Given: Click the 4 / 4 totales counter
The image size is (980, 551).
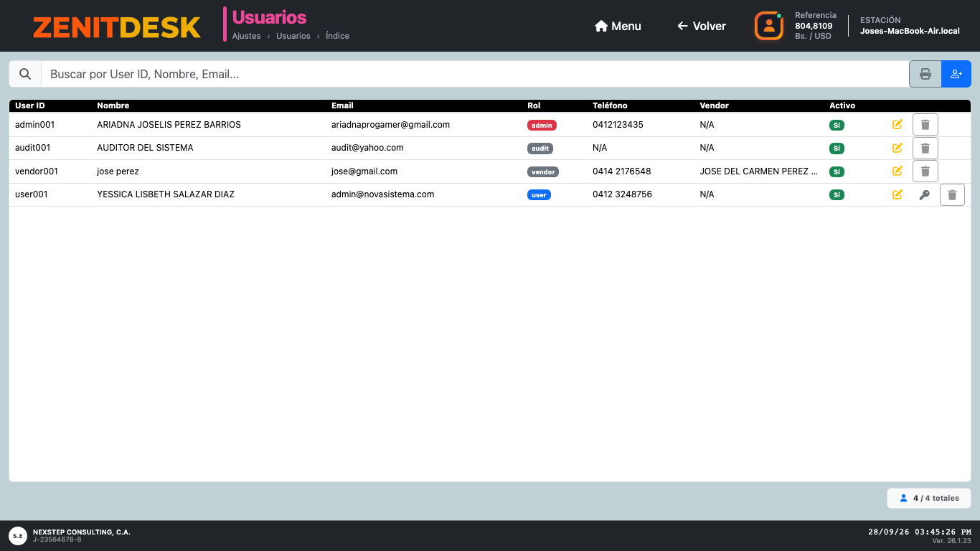Looking at the screenshot, I should (x=929, y=498).
